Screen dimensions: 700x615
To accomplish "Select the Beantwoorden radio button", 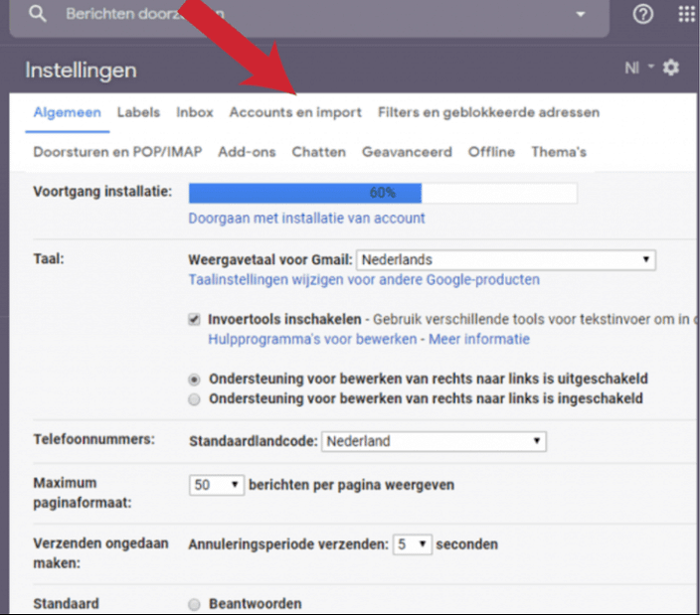I will coord(195,603).
